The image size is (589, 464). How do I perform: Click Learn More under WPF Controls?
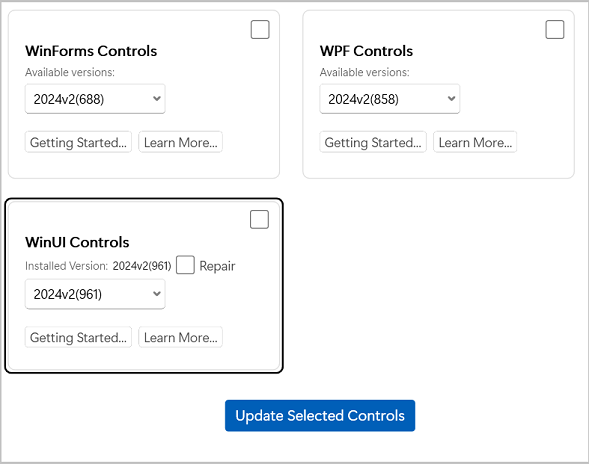[x=475, y=142]
